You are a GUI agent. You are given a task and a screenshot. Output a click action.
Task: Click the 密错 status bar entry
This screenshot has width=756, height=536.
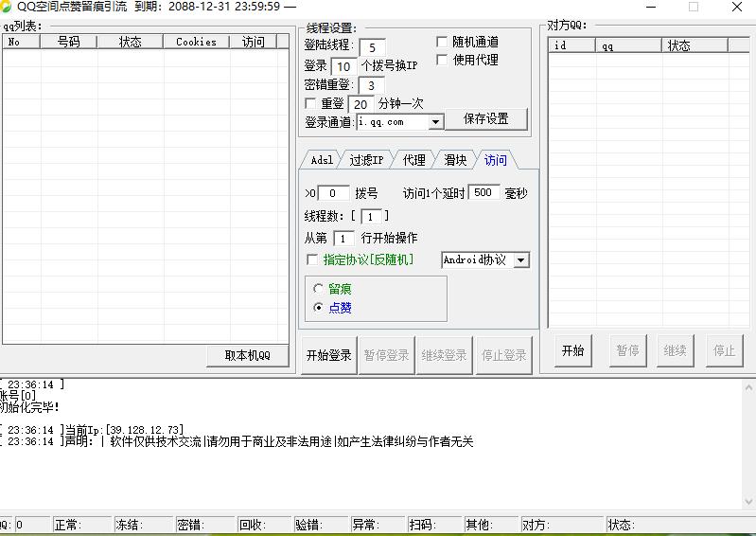point(205,525)
